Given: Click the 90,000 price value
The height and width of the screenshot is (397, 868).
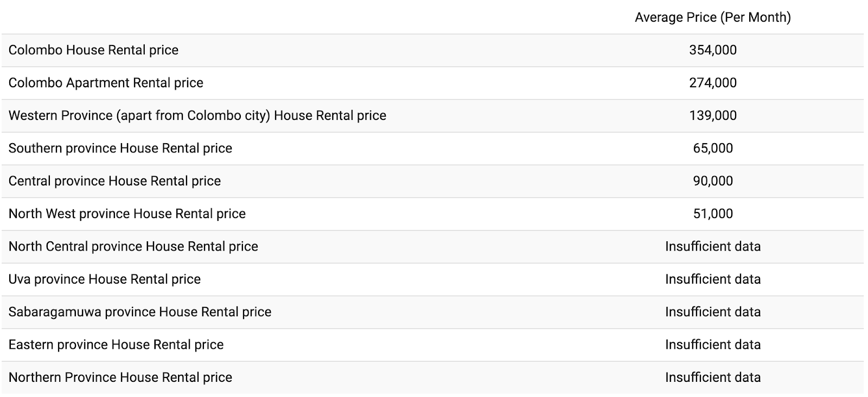Looking at the screenshot, I should pos(713,181).
